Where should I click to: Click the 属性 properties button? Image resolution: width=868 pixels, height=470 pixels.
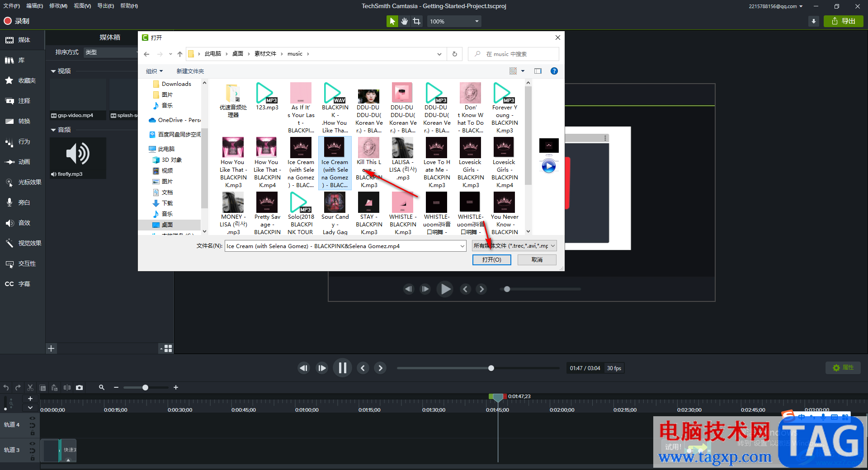point(844,368)
